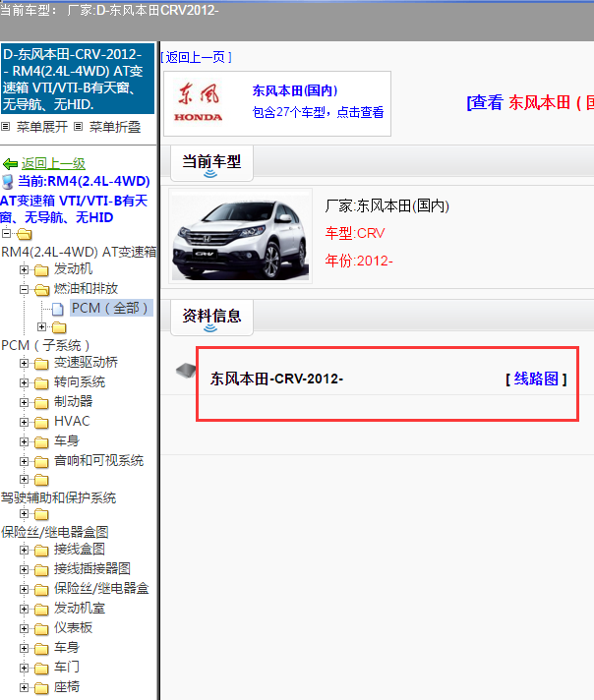Expand the 发动机 tree node
This screenshot has height=700, width=594.
pos(25,269)
